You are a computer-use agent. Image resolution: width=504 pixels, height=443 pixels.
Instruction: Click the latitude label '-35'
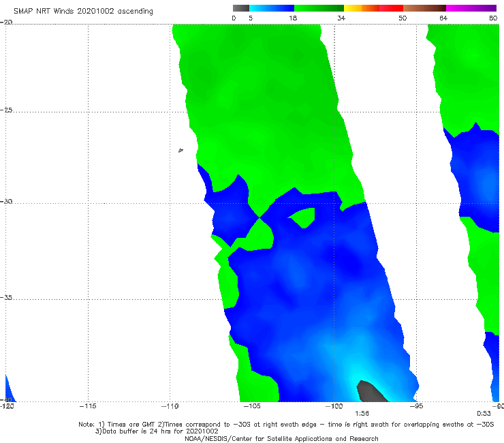(6, 297)
